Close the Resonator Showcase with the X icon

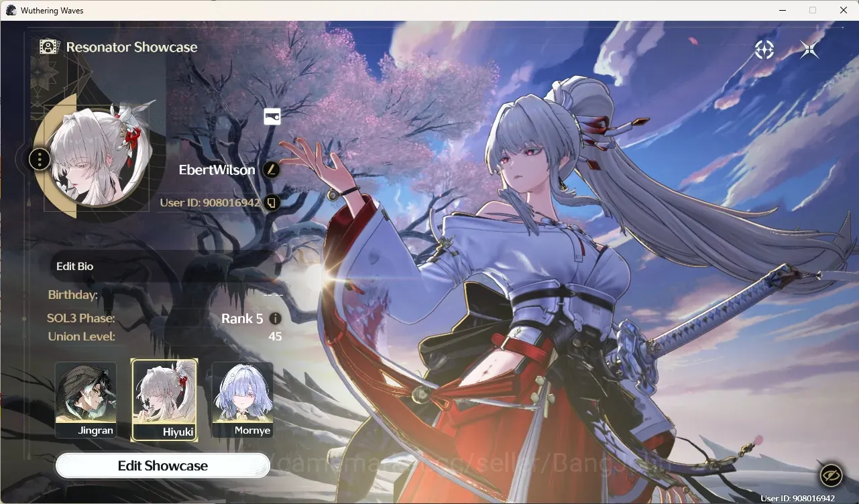pos(809,50)
